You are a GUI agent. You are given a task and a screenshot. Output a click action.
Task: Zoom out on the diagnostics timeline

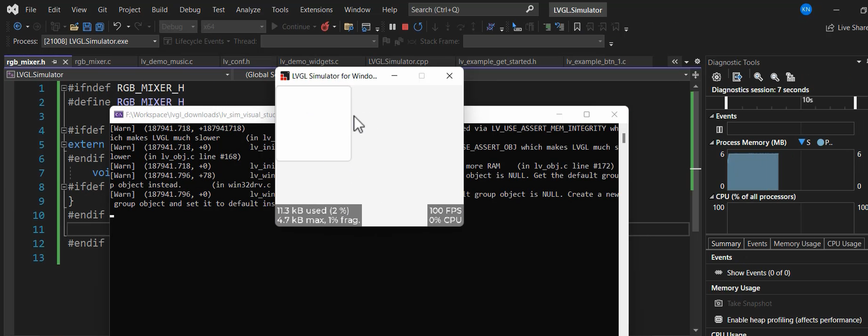click(x=775, y=77)
